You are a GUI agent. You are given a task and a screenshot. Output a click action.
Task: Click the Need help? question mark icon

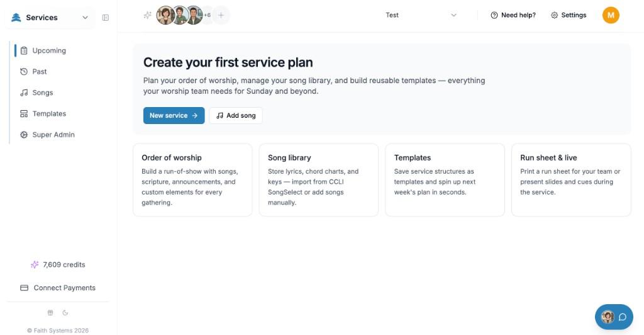coord(494,15)
